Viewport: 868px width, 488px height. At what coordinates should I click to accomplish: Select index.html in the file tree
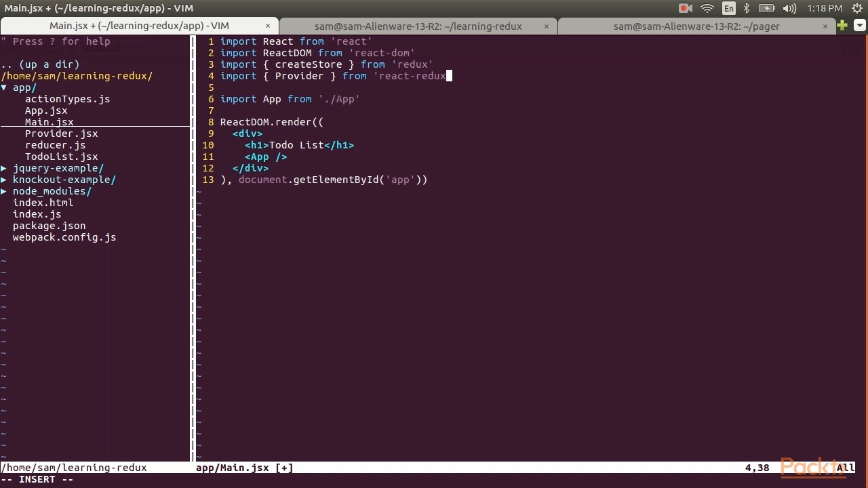coord(43,203)
